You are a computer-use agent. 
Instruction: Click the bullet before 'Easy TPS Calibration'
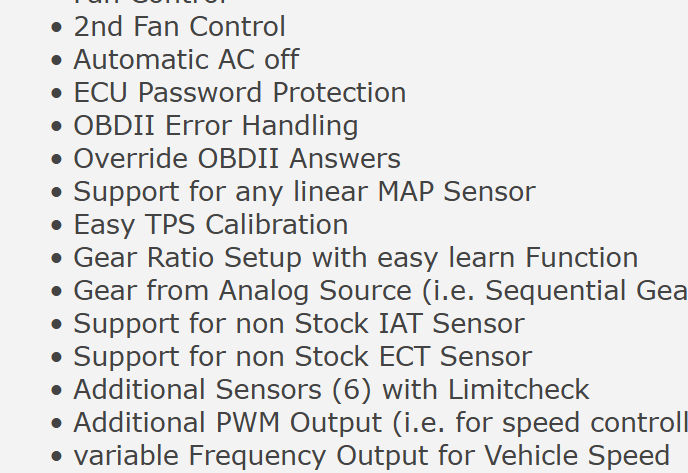57,226
